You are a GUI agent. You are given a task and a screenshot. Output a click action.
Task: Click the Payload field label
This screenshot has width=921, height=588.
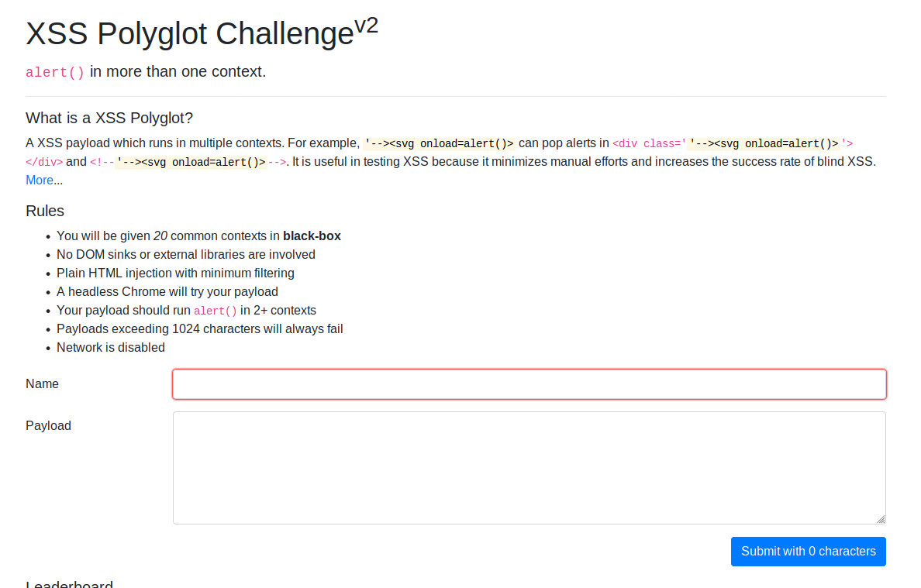(x=48, y=426)
